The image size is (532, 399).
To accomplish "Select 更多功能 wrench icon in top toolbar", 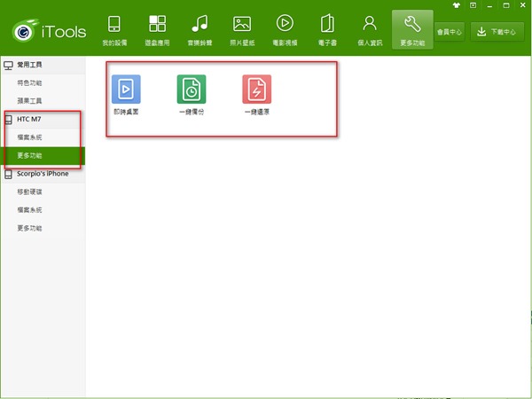I will [412, 30].
